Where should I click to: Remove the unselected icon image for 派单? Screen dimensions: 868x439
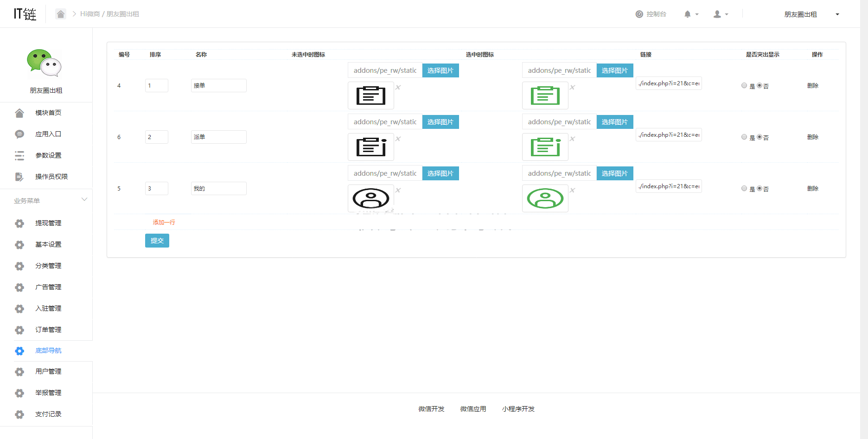(x=398, y=139)
